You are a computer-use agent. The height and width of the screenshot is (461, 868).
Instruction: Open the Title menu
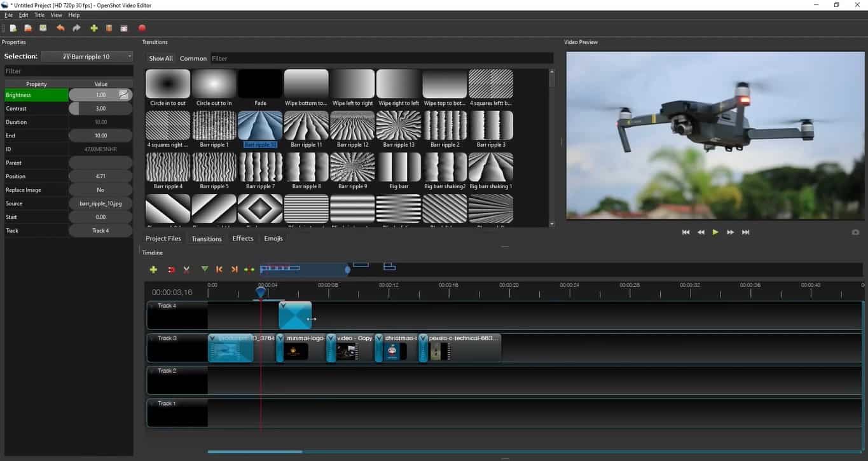39,15
